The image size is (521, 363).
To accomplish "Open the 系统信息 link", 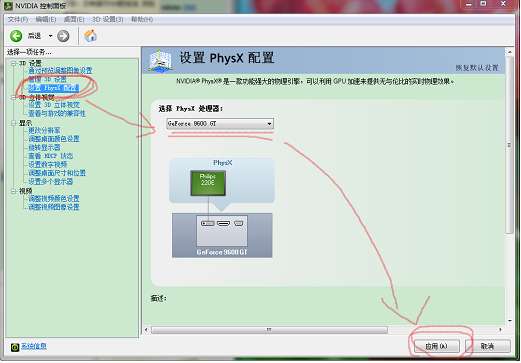I will tap(34, 347).
